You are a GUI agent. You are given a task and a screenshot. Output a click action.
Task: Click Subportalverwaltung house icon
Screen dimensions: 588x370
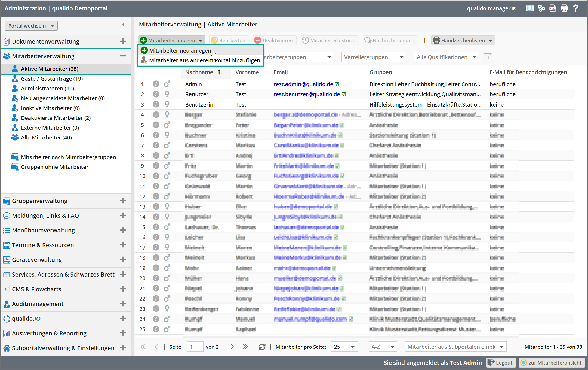pos(7,348)
